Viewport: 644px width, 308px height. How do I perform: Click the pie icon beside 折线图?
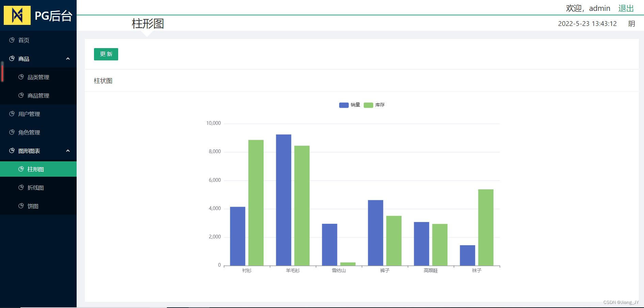point(21,187)
